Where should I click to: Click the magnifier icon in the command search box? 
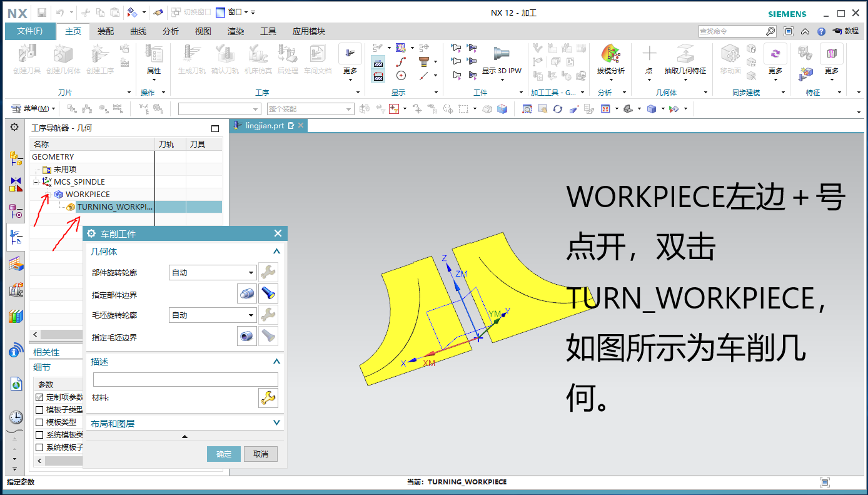[770, 31]
